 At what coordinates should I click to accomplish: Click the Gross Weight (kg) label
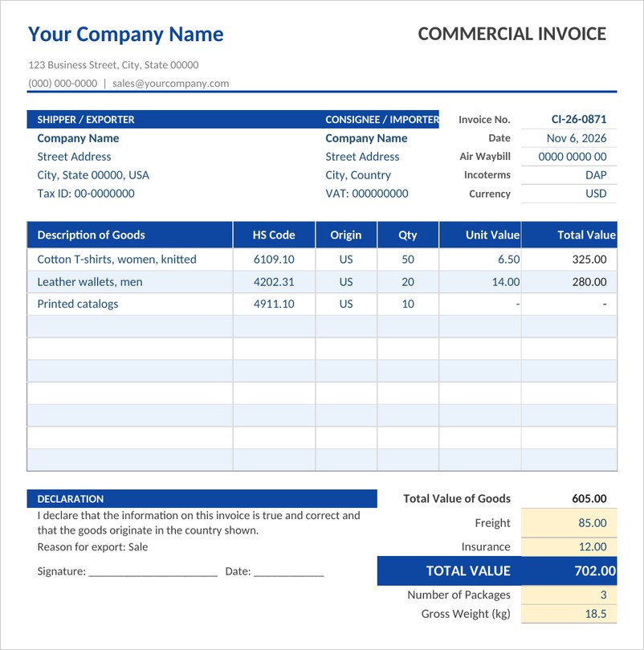click(x=466, y=614)
